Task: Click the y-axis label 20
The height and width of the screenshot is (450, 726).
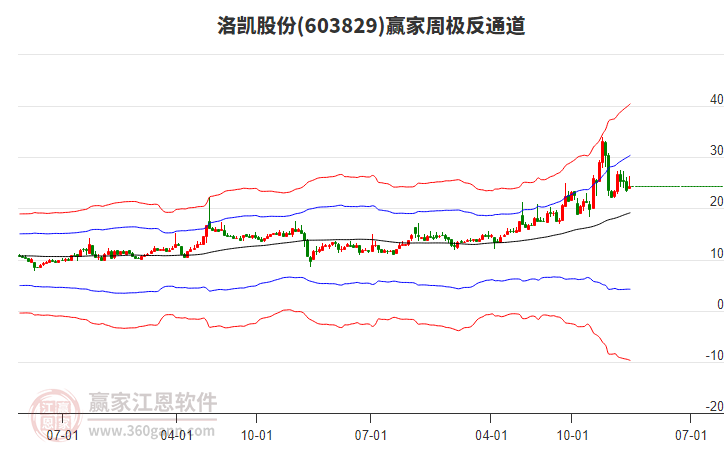Action: [716, 202]
